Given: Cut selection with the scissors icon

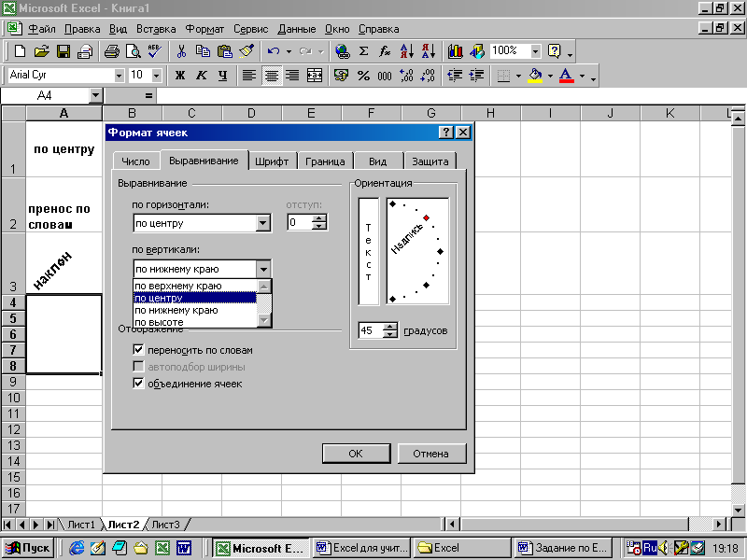Looking at the screenshot, I should tap(181, 51).
